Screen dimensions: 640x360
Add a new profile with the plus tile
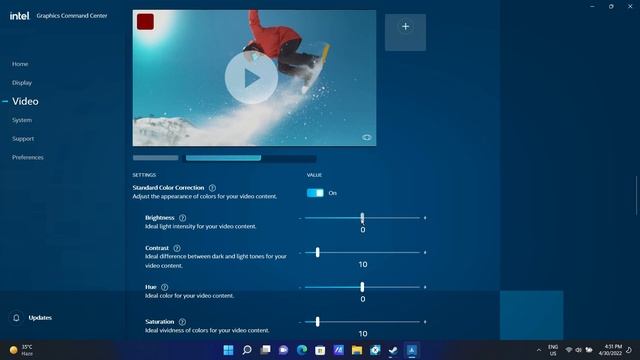coord(405,32)
